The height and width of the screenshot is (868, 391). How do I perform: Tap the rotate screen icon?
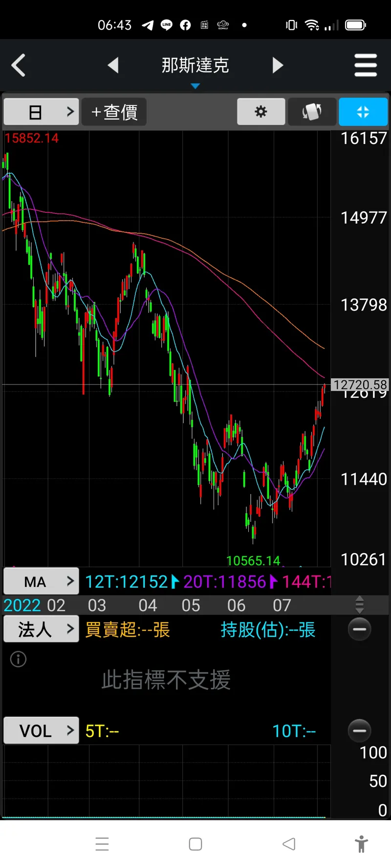point(312,111)
